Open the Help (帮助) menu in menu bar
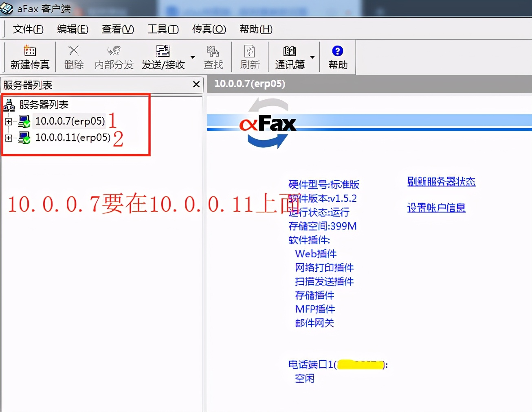The height and width of the screenshot is (412, 532). coord(256,29)
